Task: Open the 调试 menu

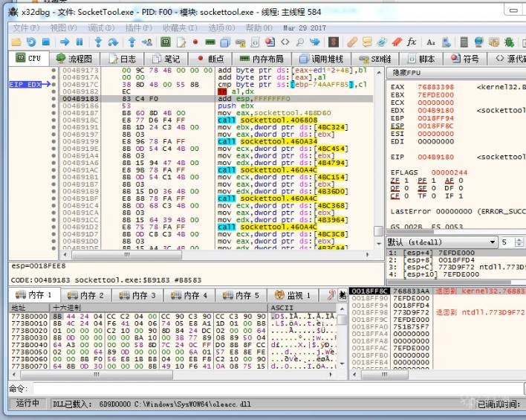Action: pyautogui.click(x=100, y=28)
